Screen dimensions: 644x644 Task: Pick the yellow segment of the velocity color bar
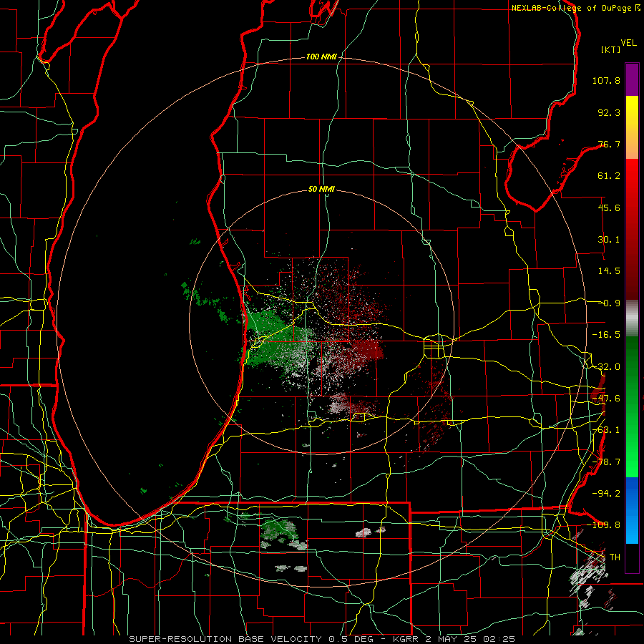[x=632, y=112]
